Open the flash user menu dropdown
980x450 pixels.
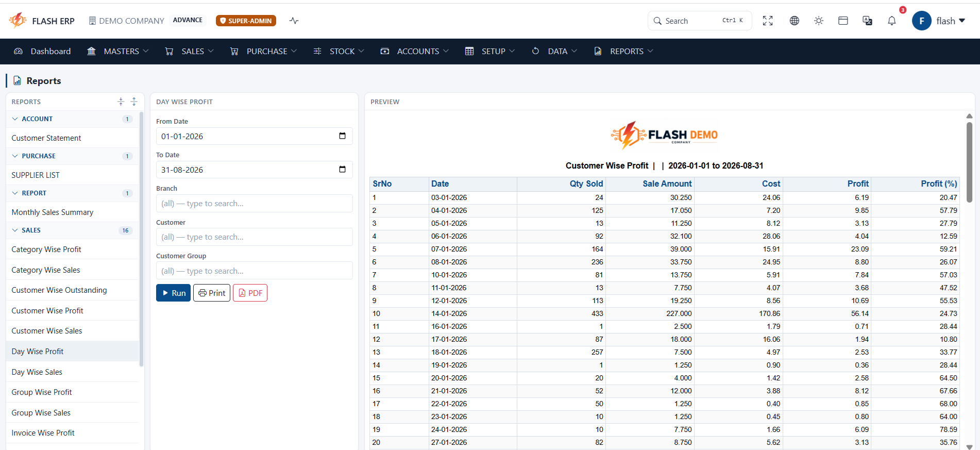point(951,21)
